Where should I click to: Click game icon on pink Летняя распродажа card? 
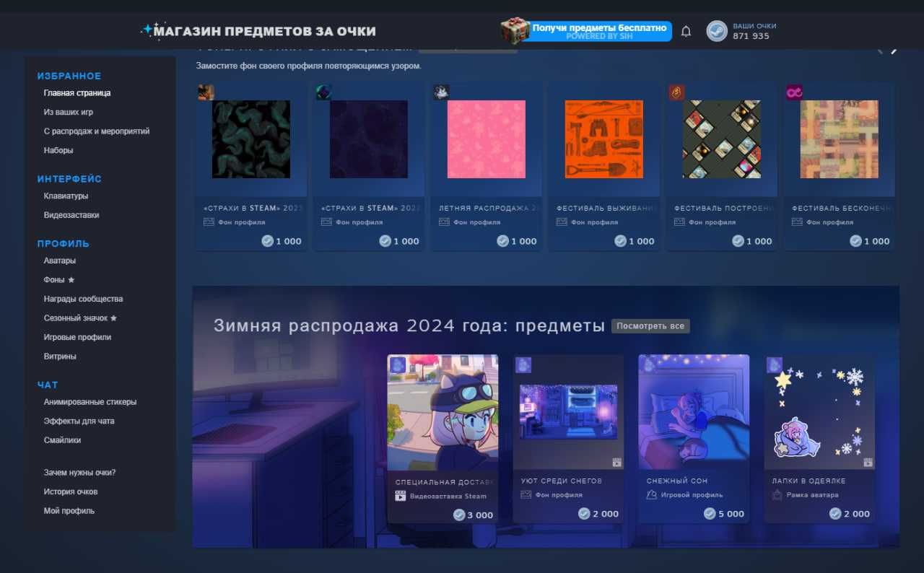[441, 92]
